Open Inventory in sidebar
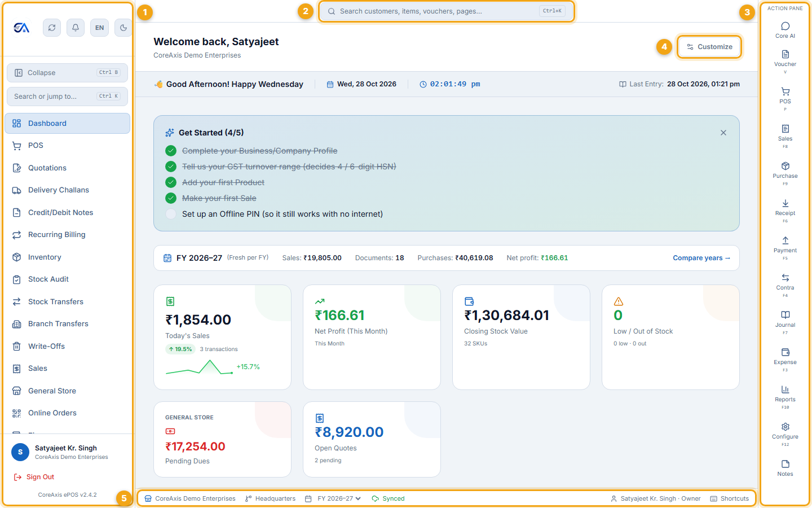This screenshot has width=812, height=508. pyautogui.click(x=67, y=257)
